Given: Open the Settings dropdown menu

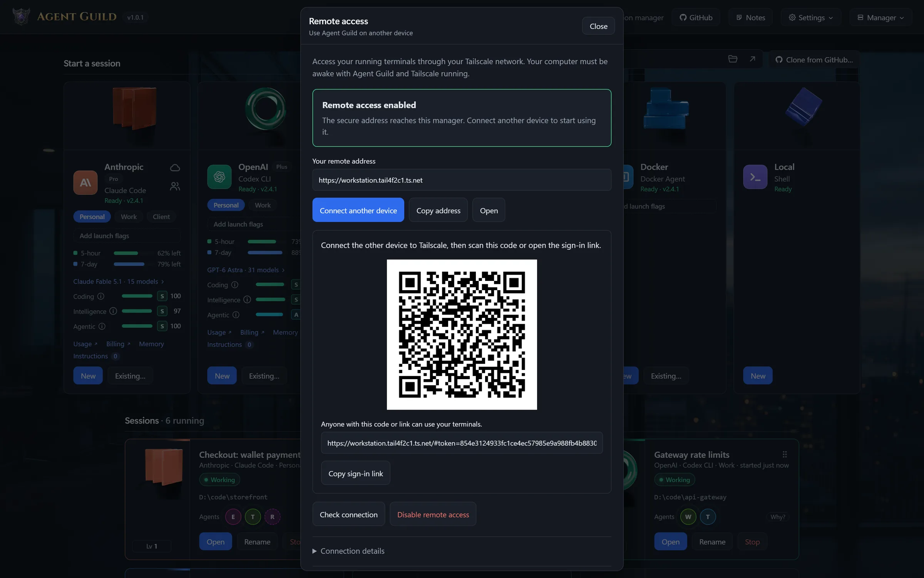Looking at the screenshot, I should [811, 17].
